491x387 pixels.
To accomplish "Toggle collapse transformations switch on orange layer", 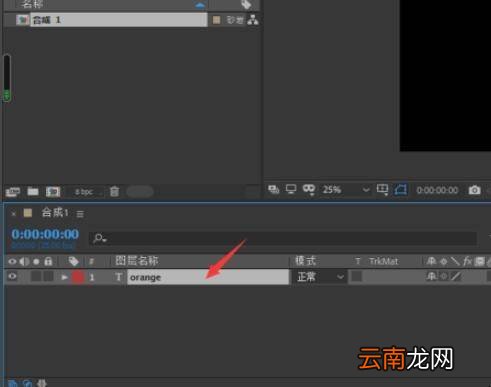I will [x=444, y=276].
